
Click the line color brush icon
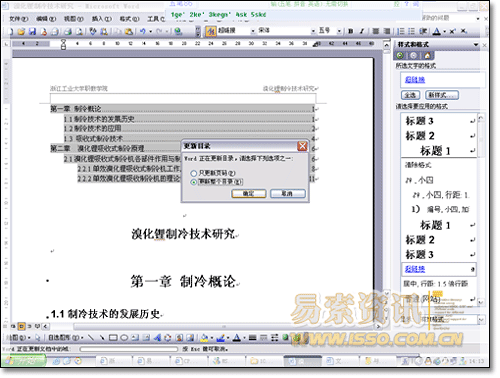220,338
